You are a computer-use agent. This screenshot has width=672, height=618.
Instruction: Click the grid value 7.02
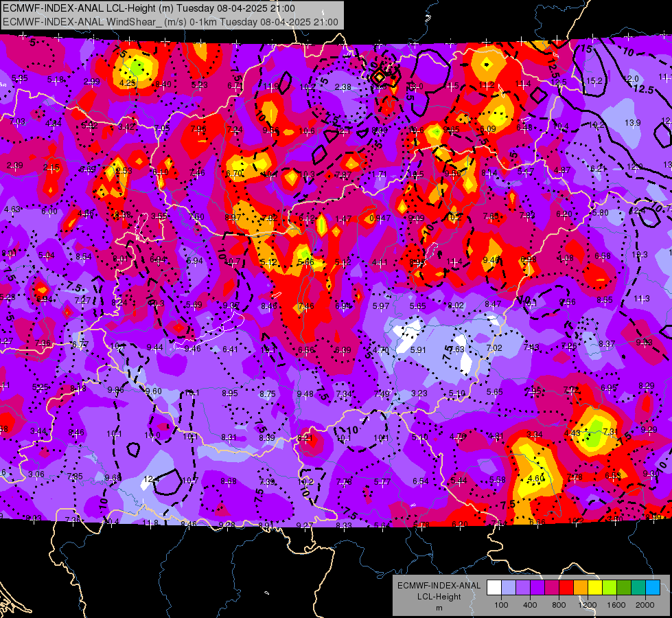pos(494,348)
